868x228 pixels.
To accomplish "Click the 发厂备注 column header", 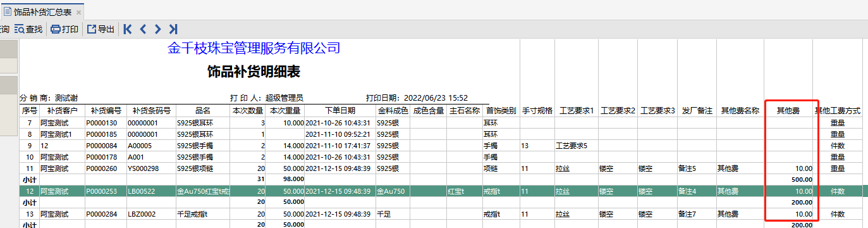I will point(697,111).
